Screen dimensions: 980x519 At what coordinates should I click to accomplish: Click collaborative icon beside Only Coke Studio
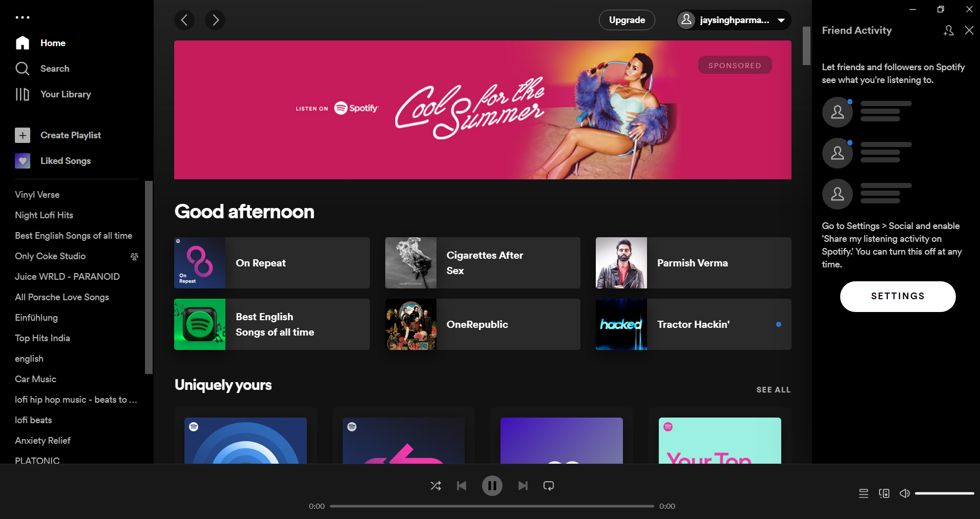pos(134,256)
